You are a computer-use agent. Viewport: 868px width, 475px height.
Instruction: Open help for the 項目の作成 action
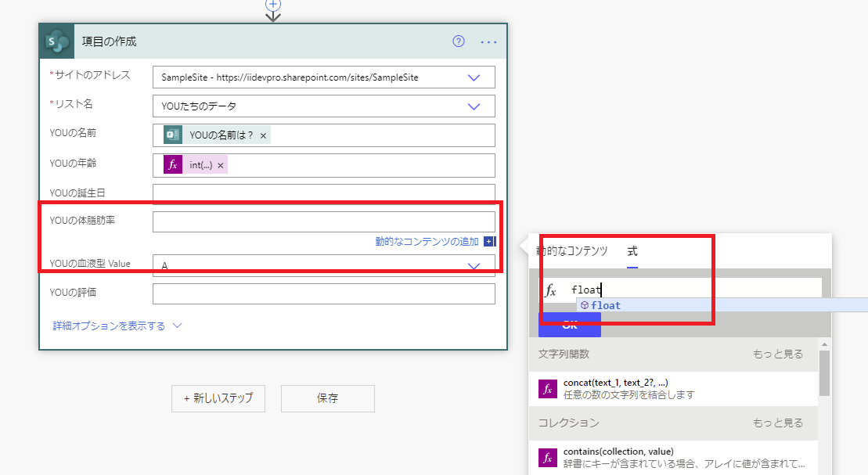tap(459, 41)
